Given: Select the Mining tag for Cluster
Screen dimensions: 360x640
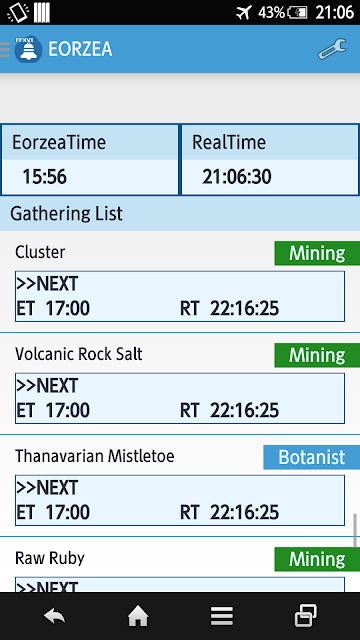Looking at the screenshot, I should tap(317, 253).
